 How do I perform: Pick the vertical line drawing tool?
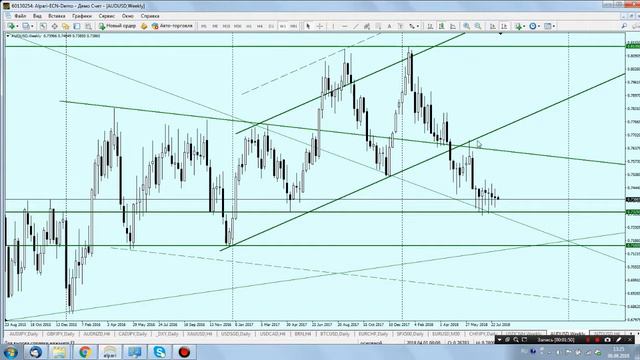pos(333,26)
